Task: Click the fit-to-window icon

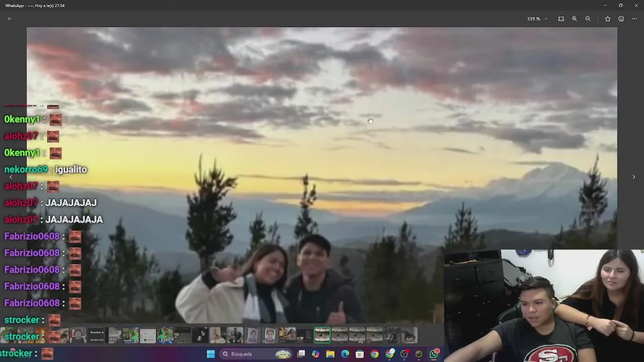Action: coord(561,19)
